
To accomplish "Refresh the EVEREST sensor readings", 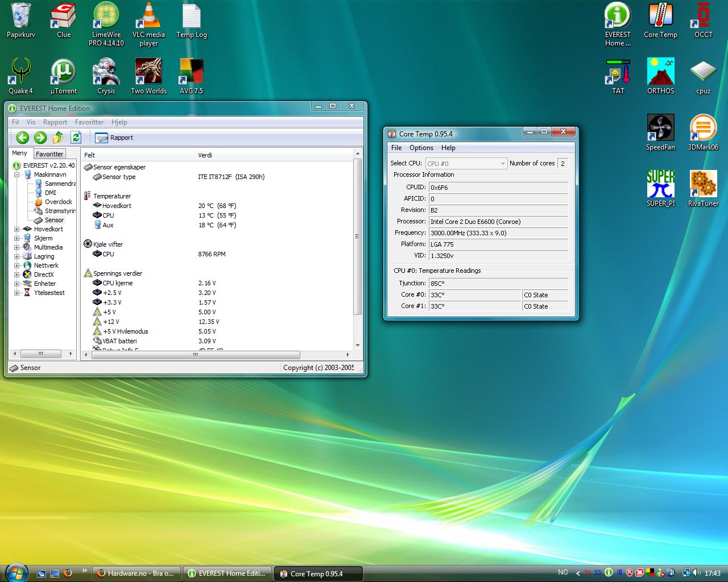I will click(x=76, y=138).
